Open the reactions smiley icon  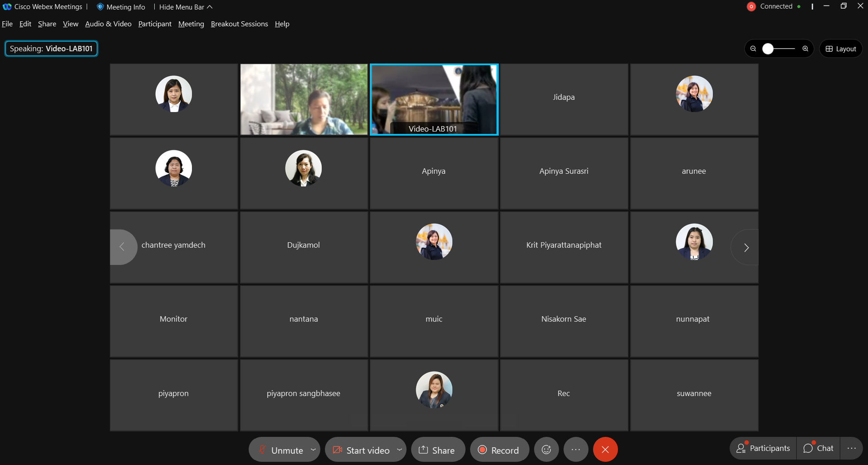[x=546, y=450]
